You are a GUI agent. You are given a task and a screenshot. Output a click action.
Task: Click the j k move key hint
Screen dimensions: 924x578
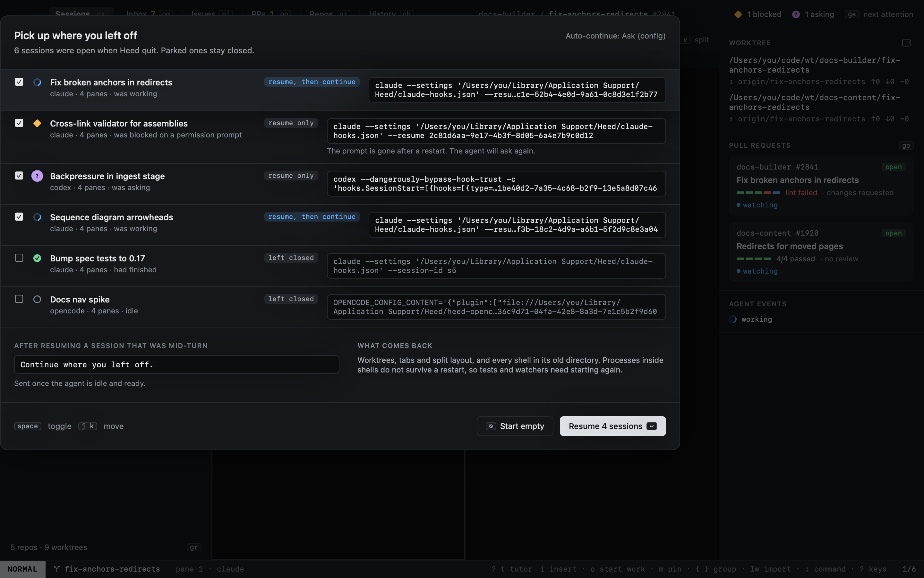[x=88, y=426]
